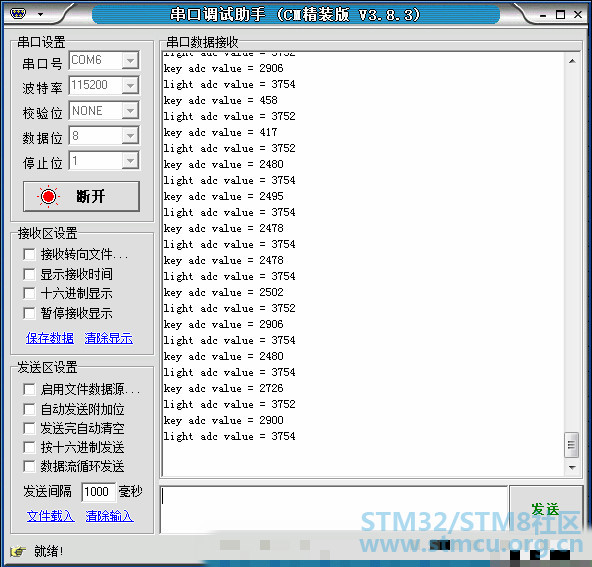This screenshot has width=592, height=567.
Task: Click the 断开 disconnect button
Action: coord(81,196)
